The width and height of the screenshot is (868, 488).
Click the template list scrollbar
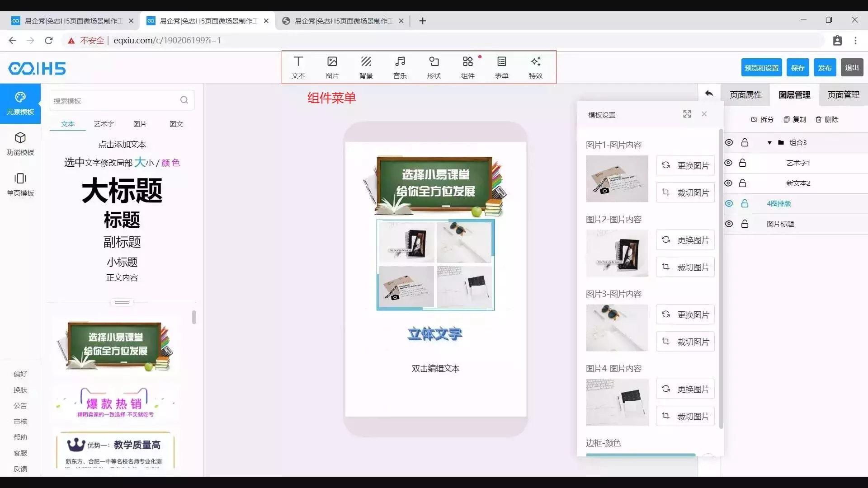pyautogui.click(x=194, y=317)
